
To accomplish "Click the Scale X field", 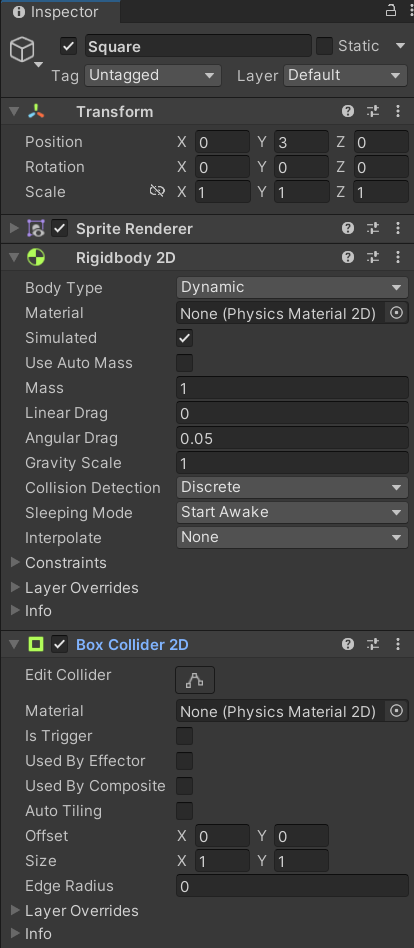I will (x=222, y=192).
